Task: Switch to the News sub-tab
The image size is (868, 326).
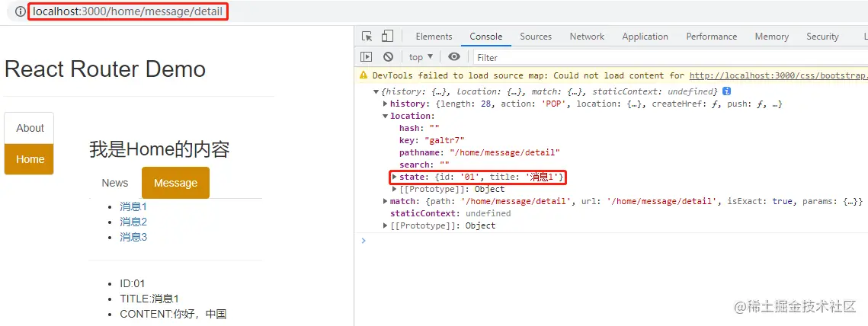Action: click(x=115, y=183)
